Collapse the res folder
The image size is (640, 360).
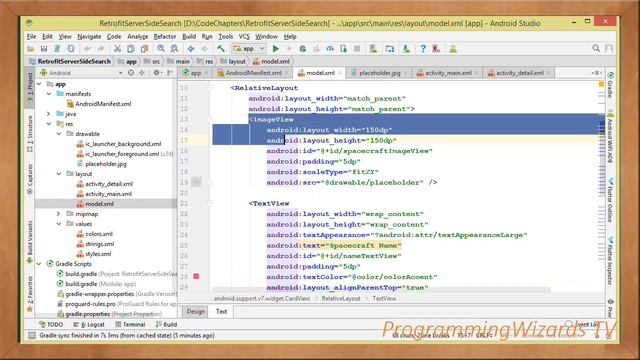pyautogui.click(x=49, y=124)
